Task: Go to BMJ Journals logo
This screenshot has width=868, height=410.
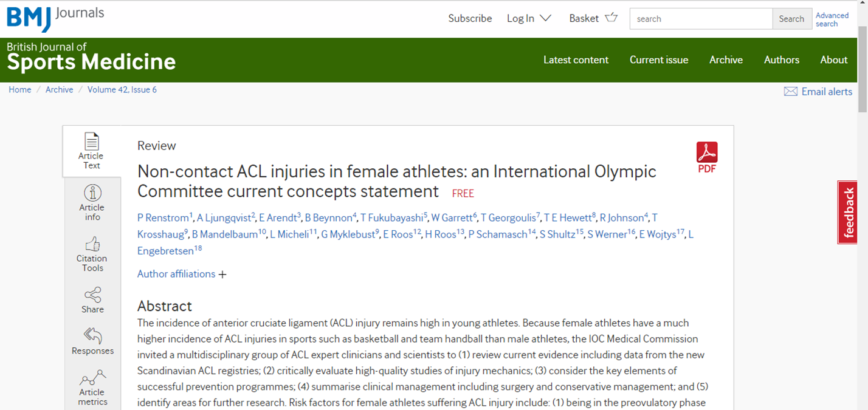Action: tap(55, 18)
